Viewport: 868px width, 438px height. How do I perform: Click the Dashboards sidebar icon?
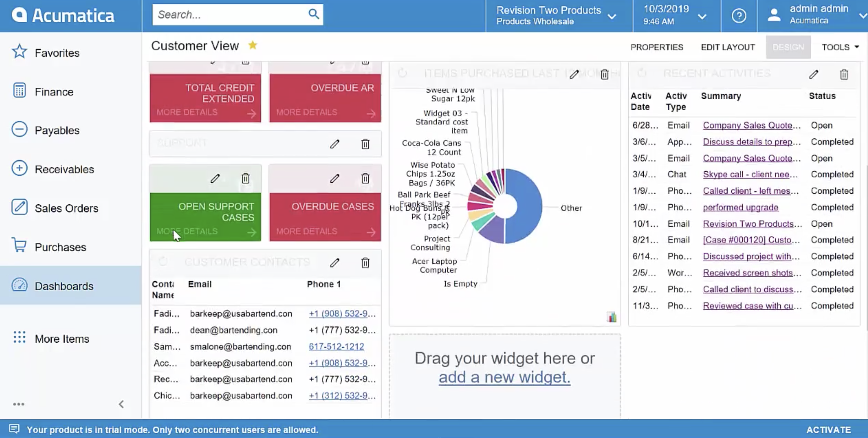pos(20,286)
